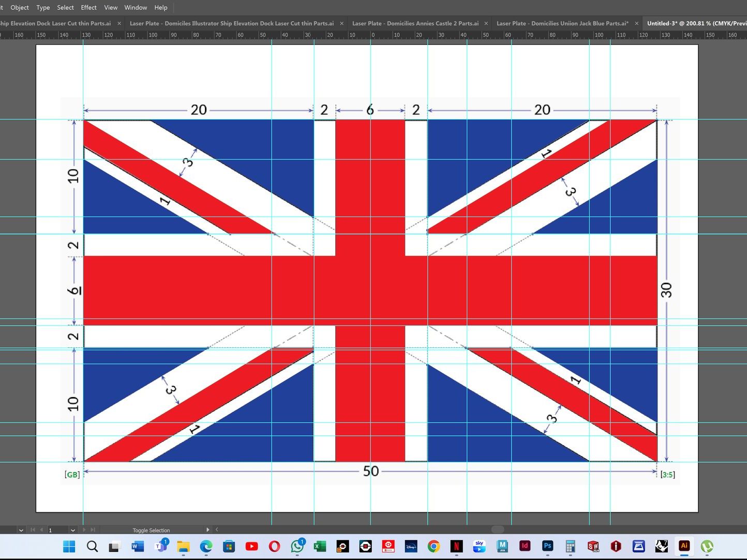Go to the first artboard
The image size is (747, 560).
coord(33,530)
